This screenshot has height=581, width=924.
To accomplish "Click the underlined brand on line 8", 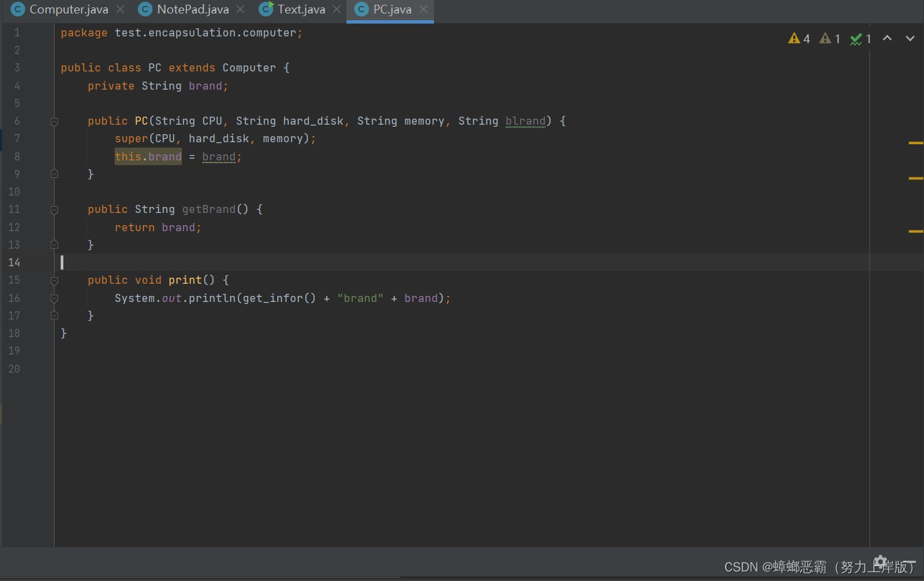I will [x=219, y=157].
